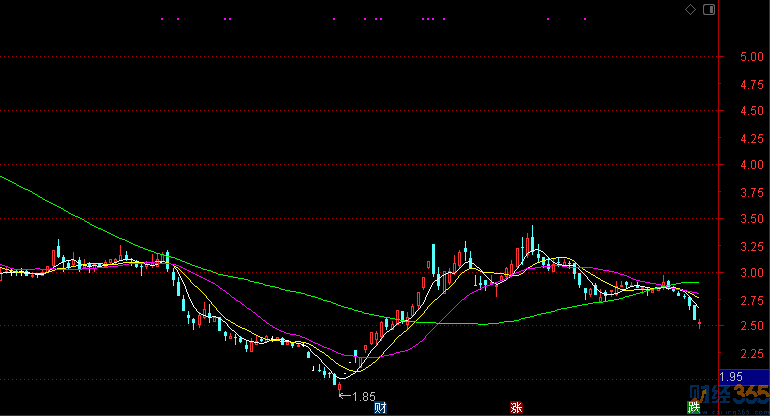Click the 1.95 current price box

744,377
